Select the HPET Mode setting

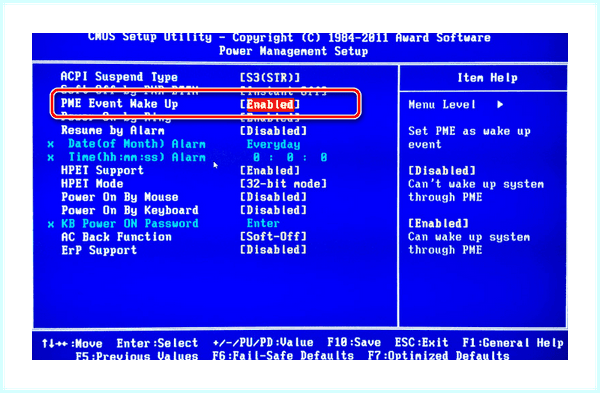coord(92,184)
